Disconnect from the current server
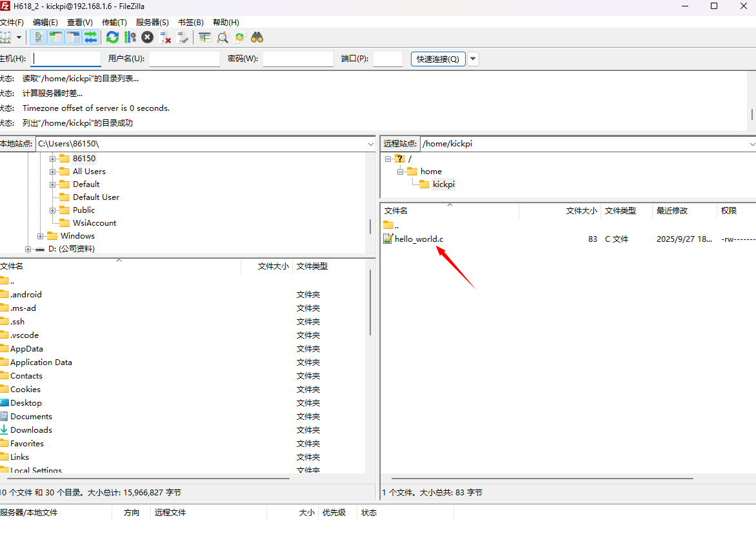The width and height of the screenshot is (756, 545). (x=165, y=37)
